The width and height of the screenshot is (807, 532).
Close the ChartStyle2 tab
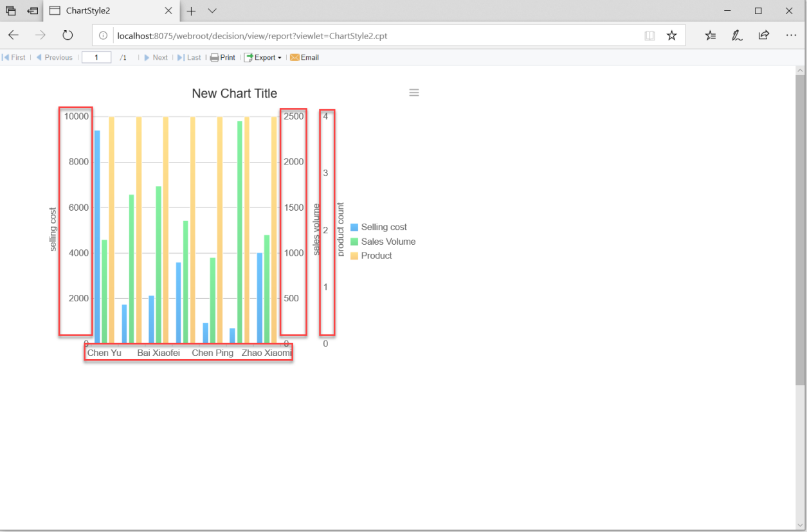pyautogui.click(x=168, y=11)
